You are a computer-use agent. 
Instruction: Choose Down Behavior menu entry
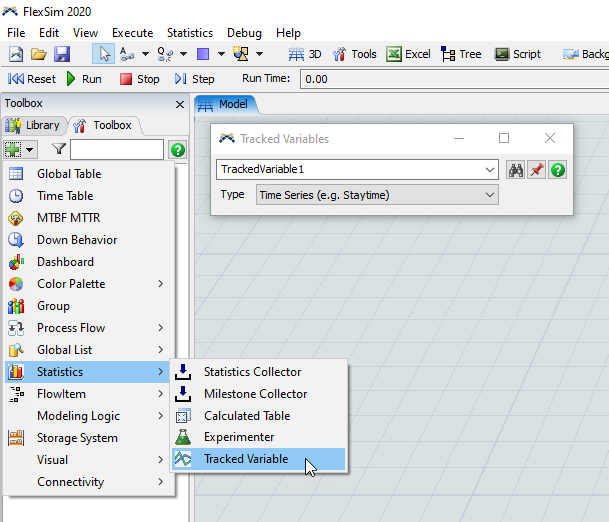coord(88,240)
